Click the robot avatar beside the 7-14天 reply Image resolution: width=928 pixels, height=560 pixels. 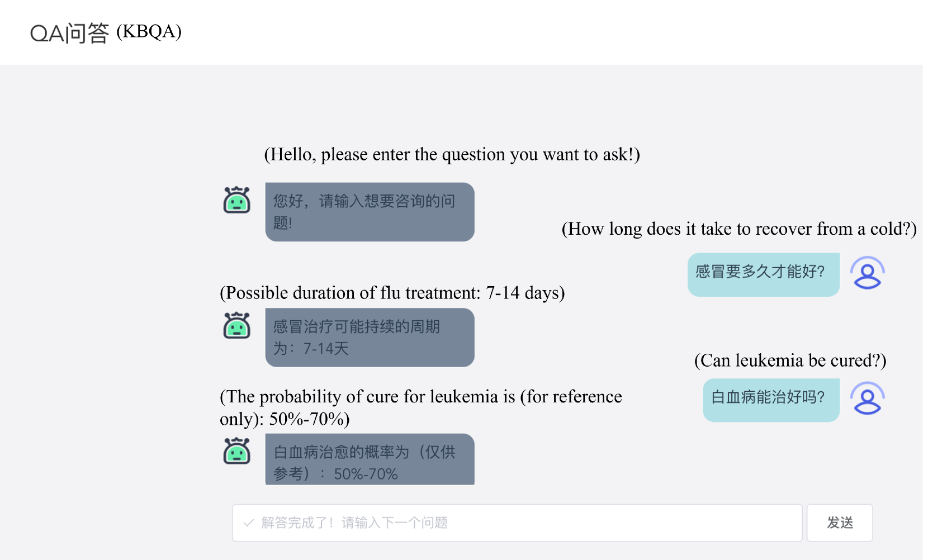point(236,326)
